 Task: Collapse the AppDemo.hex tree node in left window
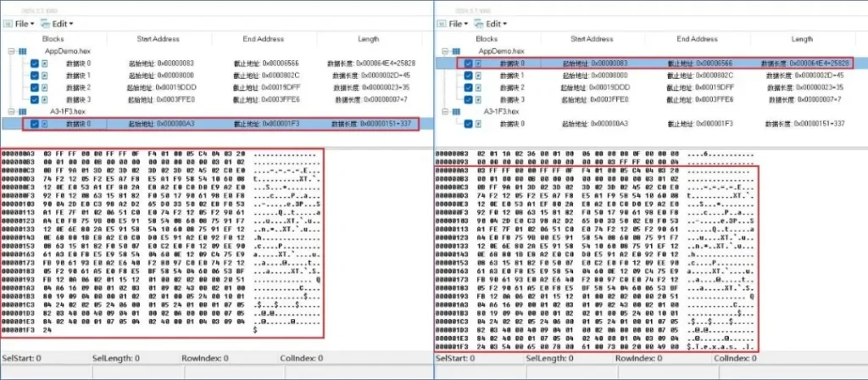pos(9,51)
